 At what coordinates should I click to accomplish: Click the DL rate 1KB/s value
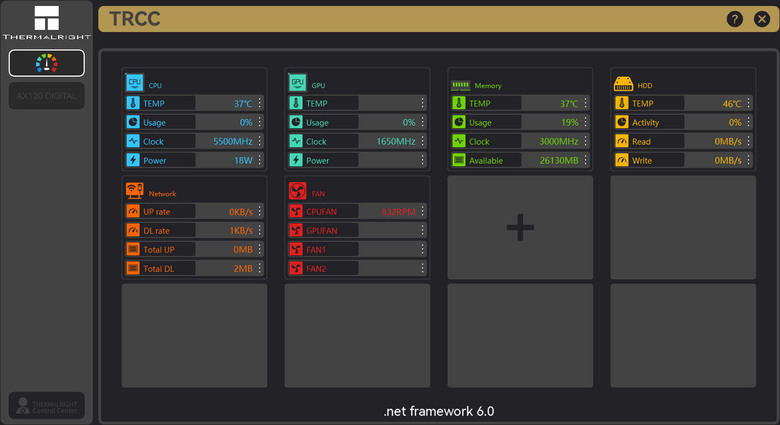click(241, 230)
